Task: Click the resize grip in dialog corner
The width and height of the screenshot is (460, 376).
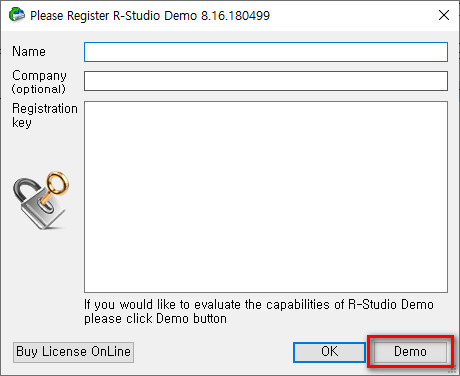Action: click(454, 370)
